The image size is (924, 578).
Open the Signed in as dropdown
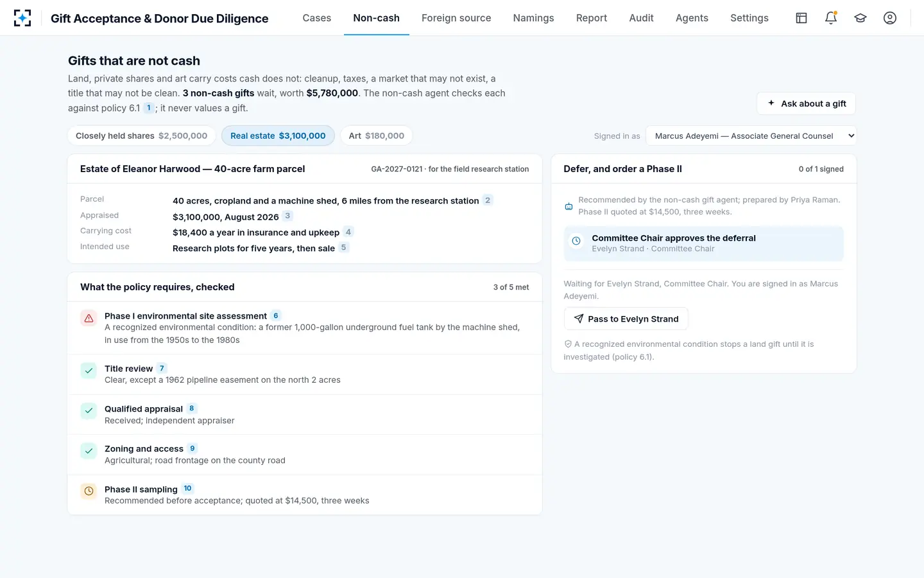pyautogui.click(x=751, y=136)
